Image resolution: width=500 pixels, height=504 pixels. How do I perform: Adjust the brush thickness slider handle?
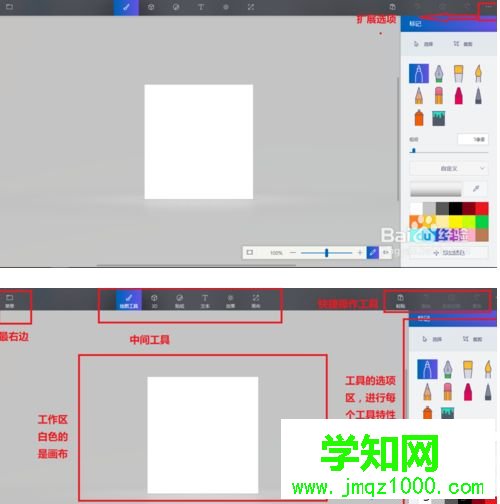[414, 151]
